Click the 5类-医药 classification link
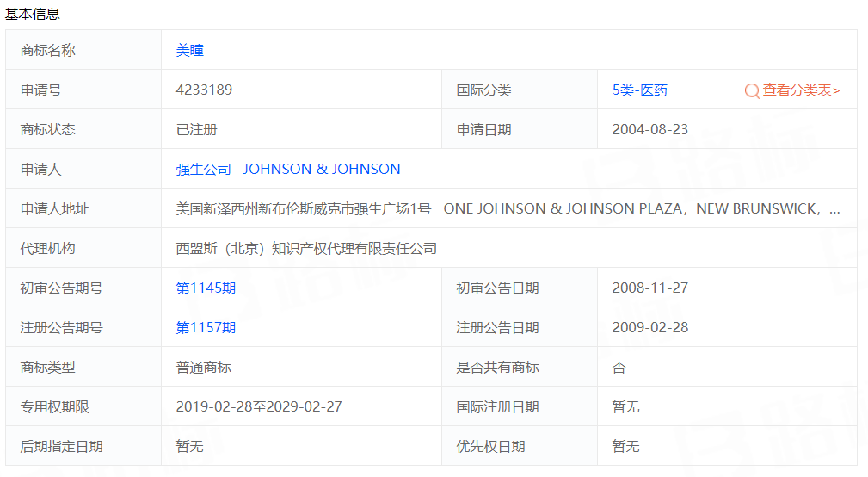The width and height of the screenshot is (868, 477). [x=640, y=90]
